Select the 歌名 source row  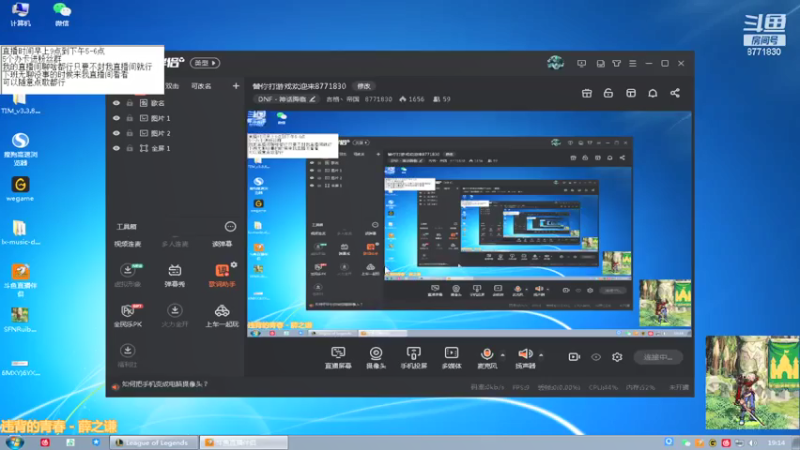point(175,103)
